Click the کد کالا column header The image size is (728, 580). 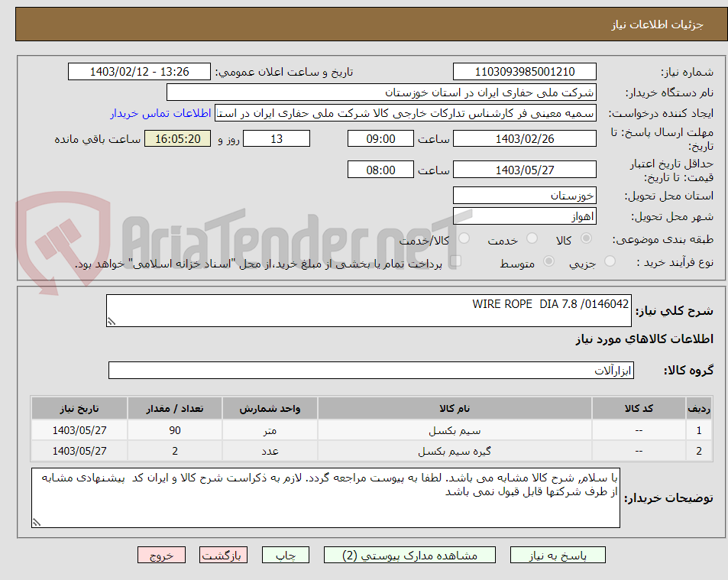[x=639, y=409]
